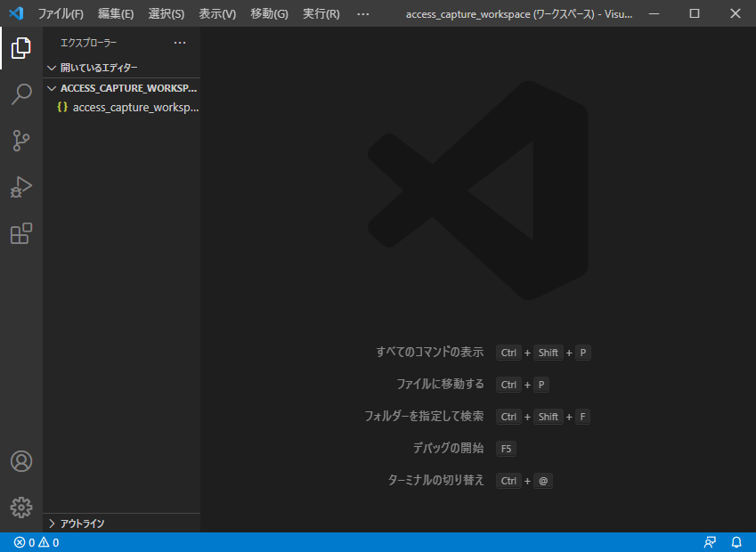Image resolution: width=756 pixels, height=552 pixels.
Task: Select the access_capture_worksp... file
Action: [121, 107]
